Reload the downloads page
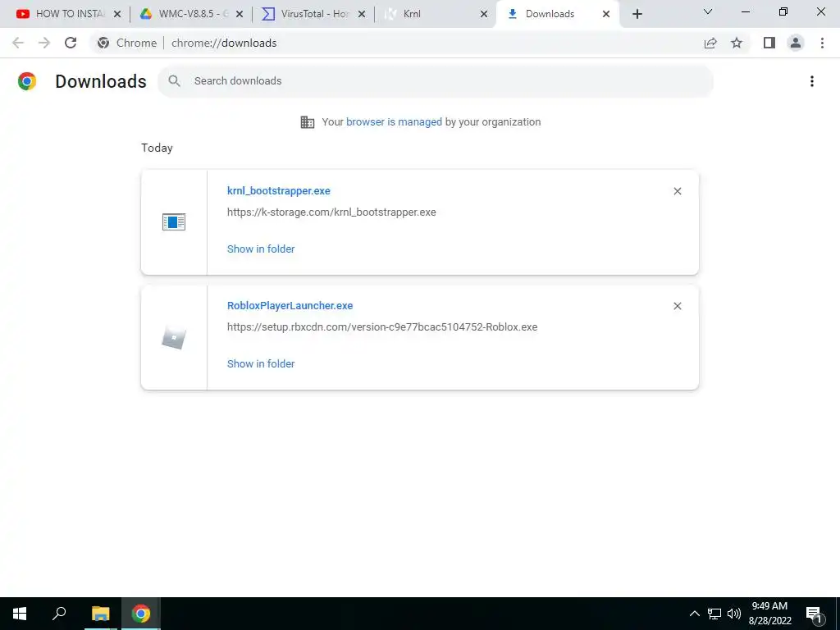840x630 pixels. (x=71, y=43)
